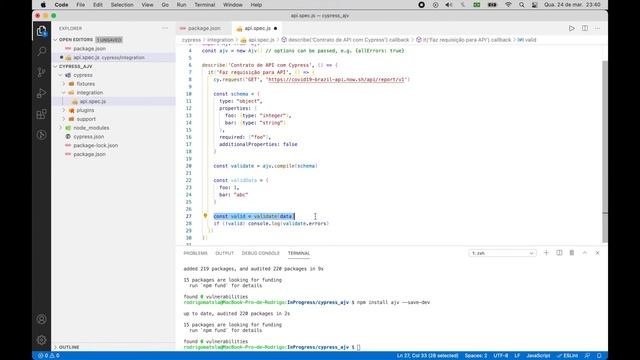Image resolution: width=640 pixels, height=360 pixels.
Task: Open the Go menu
Action: 165,5
